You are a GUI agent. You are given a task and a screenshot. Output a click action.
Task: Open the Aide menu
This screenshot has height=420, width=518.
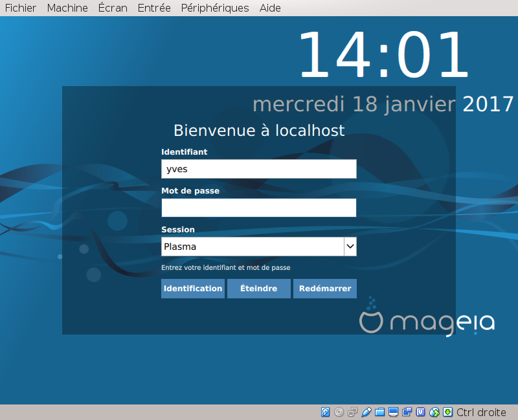point(270,8)
